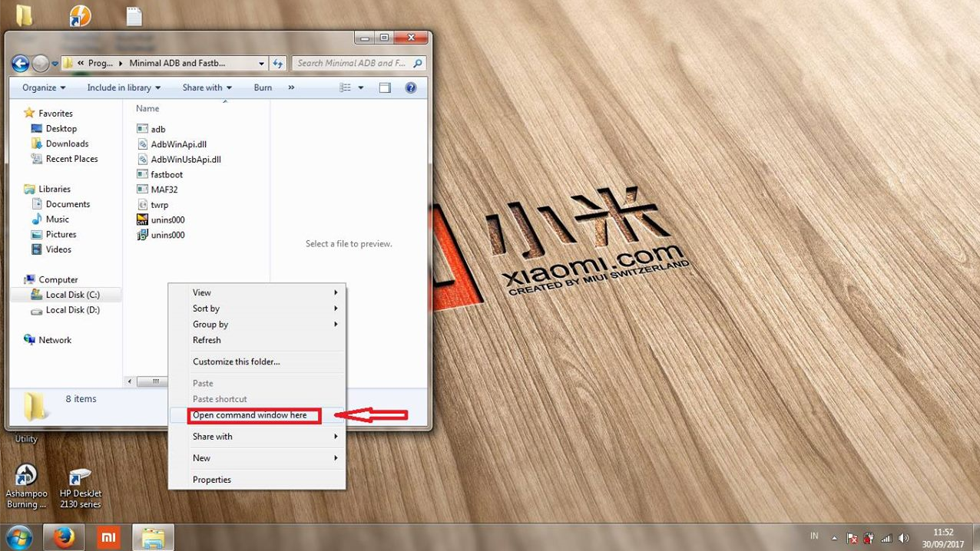This screenshot has width=980, height=551.
Task: Open the Share with toolbar dropdown
Action: tap(207, 87)
